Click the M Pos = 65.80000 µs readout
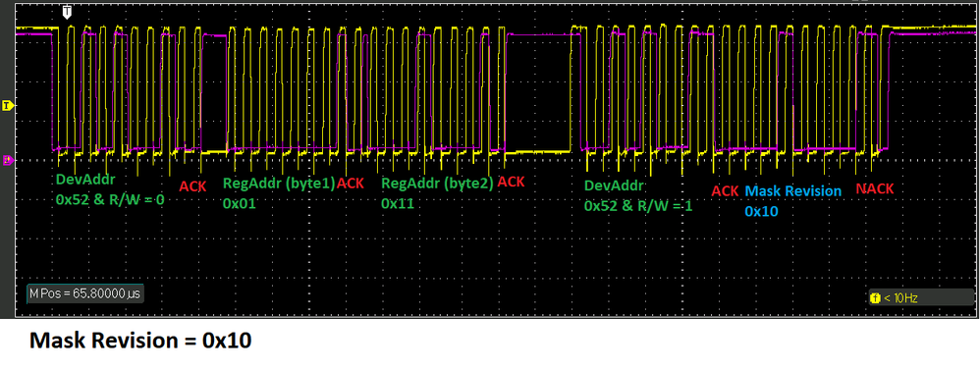 point(85,293)
